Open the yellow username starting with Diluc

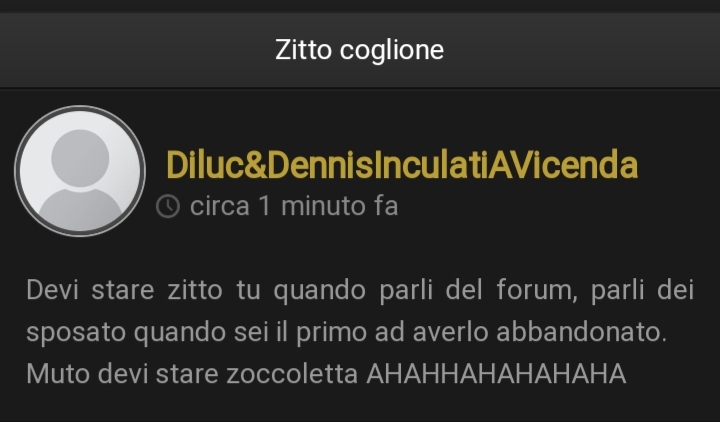pos(402,165)
